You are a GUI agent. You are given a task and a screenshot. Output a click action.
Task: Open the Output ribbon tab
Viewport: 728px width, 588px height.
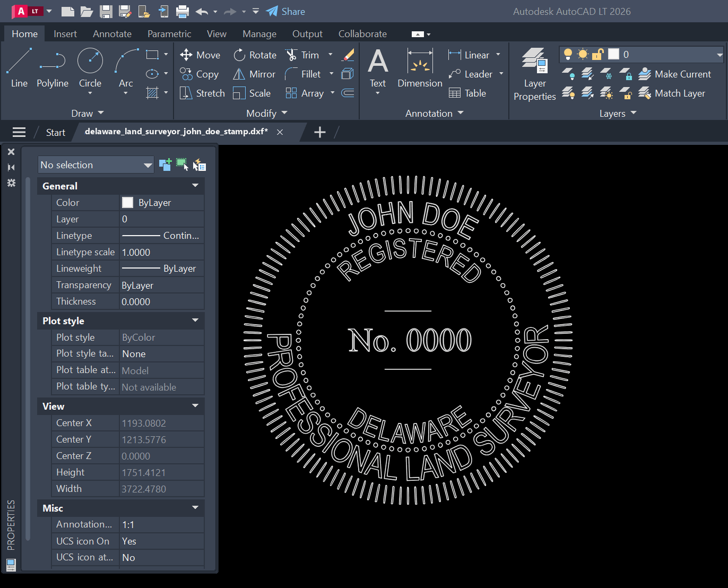[307, 33]
